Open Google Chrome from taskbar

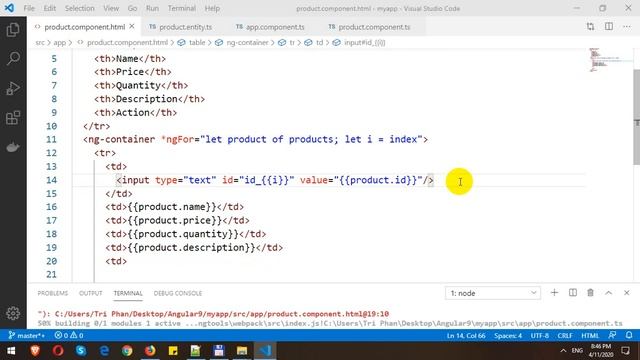[127, 351]
